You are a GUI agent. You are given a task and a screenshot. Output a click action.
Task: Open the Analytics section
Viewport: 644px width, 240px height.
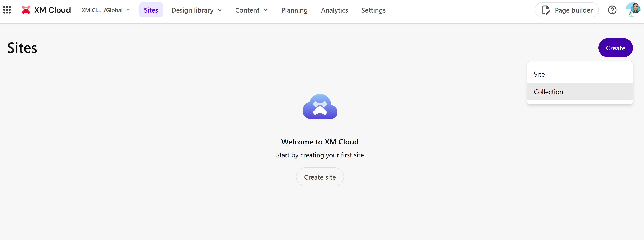tap(334, 10)
